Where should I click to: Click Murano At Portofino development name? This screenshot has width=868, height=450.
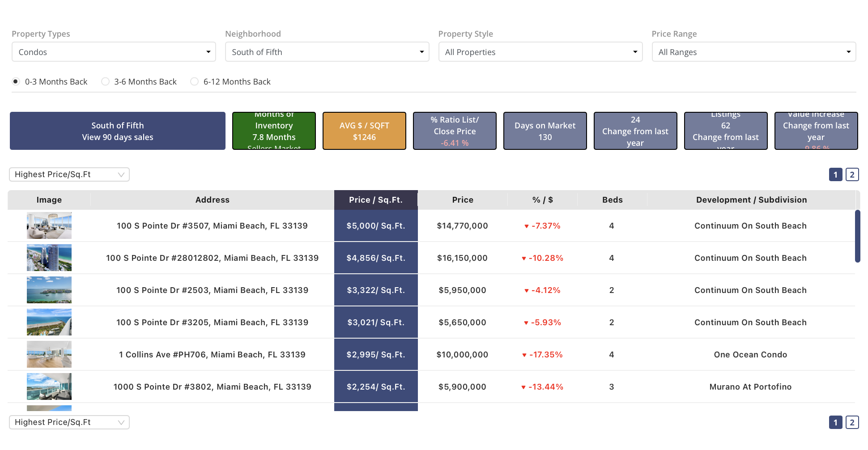point(751,387)
